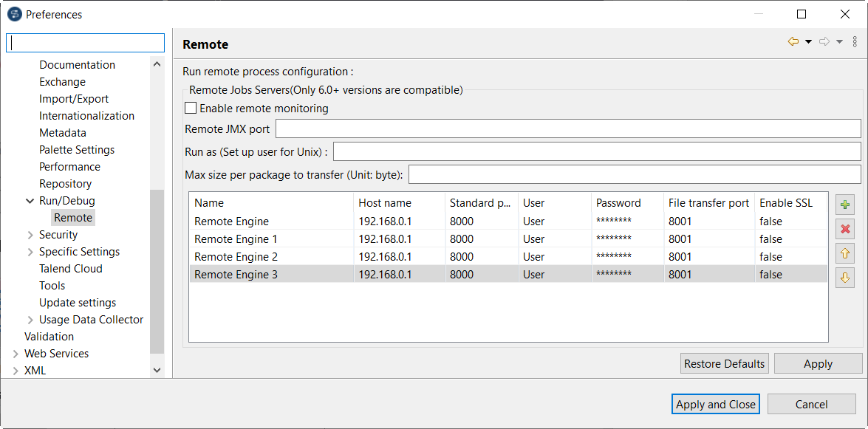
Task: Click Apply and Close
Action: (715, 404)
